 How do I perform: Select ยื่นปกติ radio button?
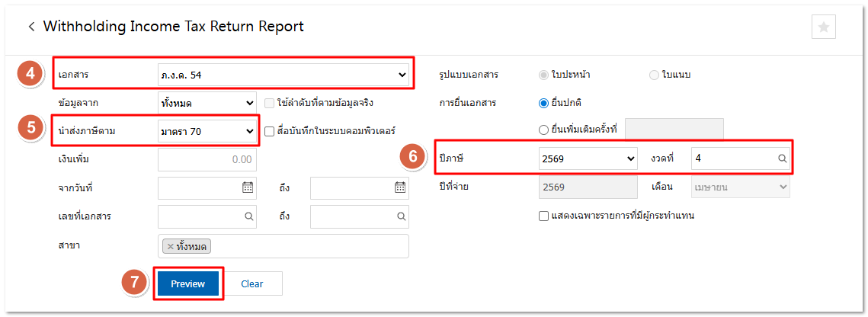[544, 103]
